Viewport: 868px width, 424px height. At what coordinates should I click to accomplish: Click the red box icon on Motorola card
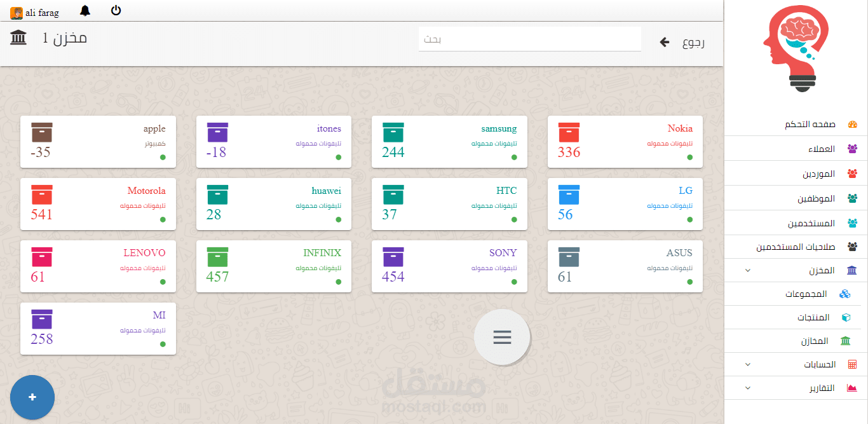pos(41,195)
